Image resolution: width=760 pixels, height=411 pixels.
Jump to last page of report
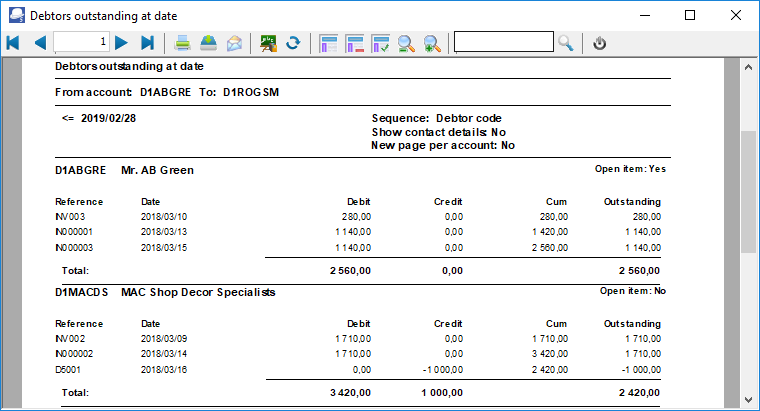pyautogui.click(x=147, y=43)
